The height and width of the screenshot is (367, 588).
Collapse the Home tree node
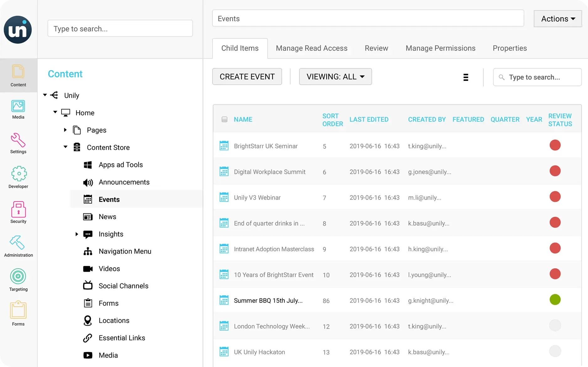click(x=55, y=112)
